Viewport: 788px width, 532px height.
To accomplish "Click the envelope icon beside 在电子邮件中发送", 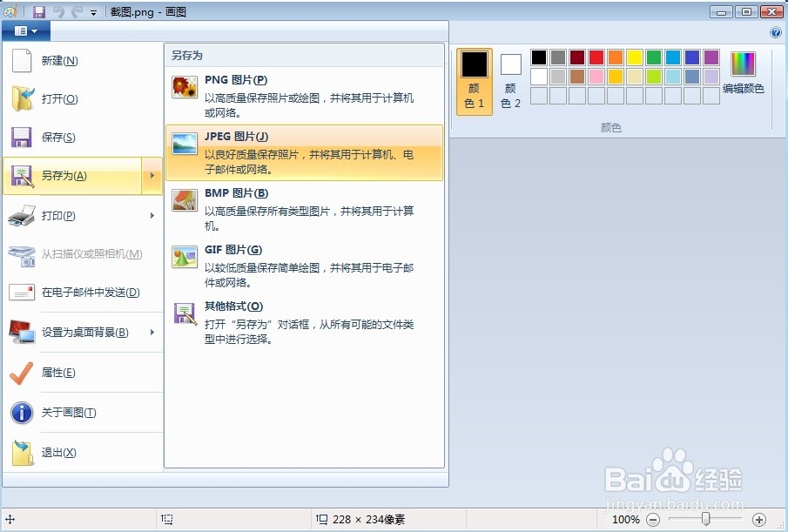I will coord(21,293).
